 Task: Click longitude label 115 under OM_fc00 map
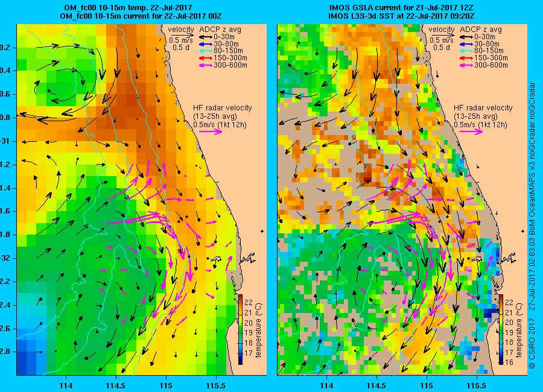click(166, 386)
